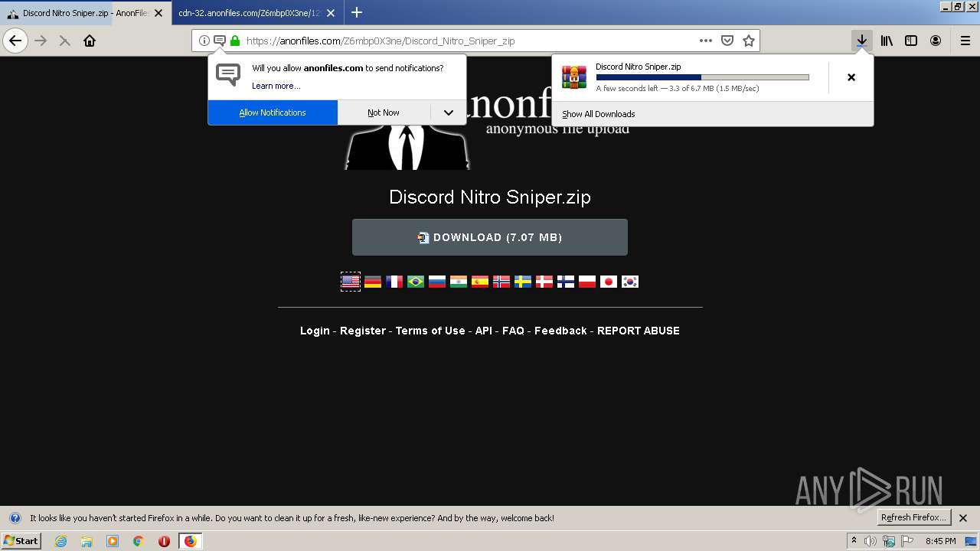
Task: Select the Spanish flag language
Action: tap(480, 282)
